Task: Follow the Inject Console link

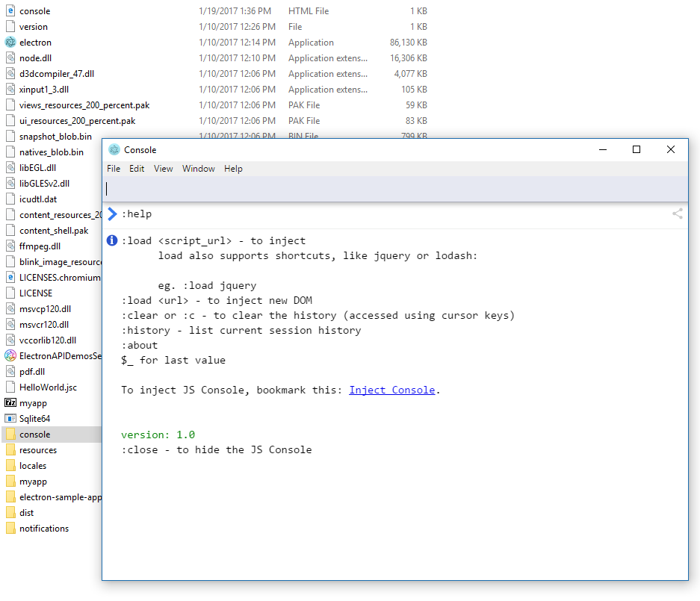Action: tap(391, 390)
